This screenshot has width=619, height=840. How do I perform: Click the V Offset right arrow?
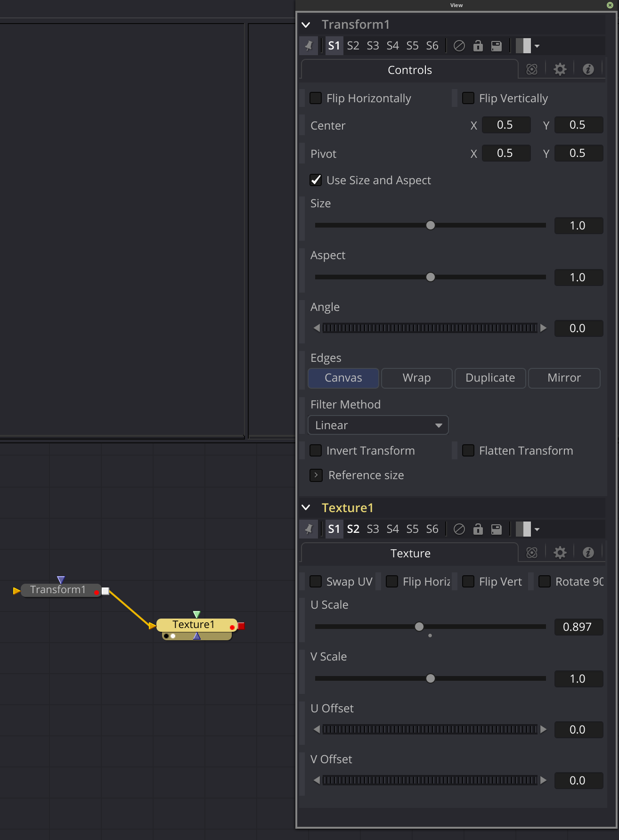[x=543, y=780]
